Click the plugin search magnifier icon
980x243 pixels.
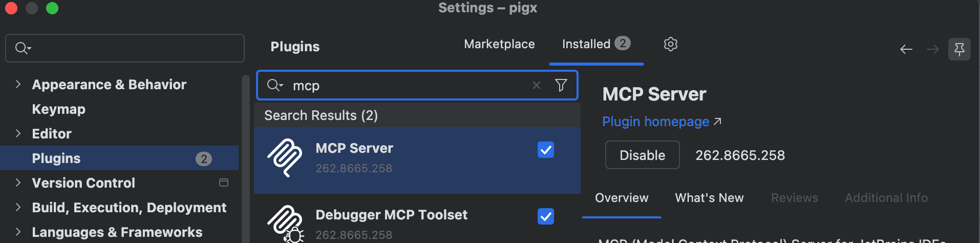274,85
